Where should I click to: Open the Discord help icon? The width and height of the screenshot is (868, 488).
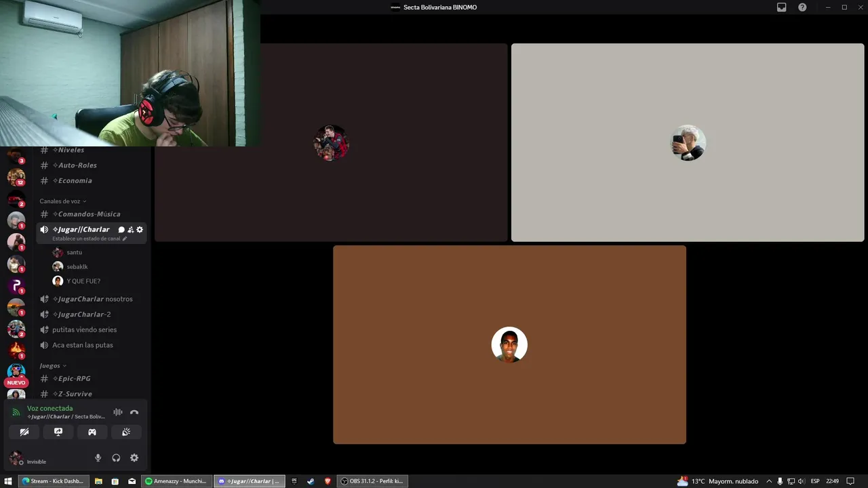(802, 7)
